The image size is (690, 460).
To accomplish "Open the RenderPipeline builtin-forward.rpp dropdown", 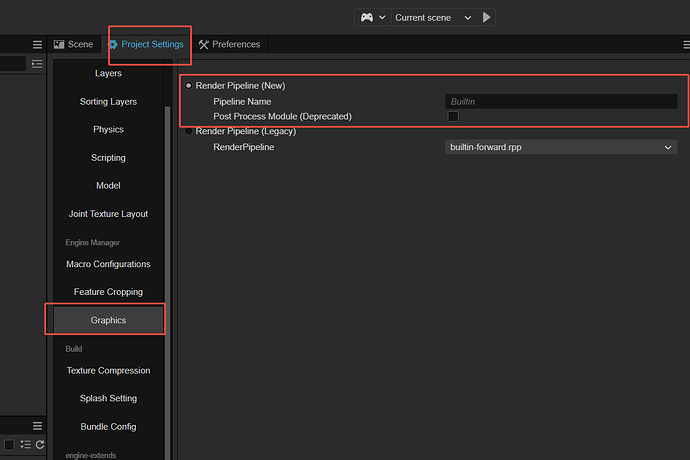I will coord(561,147).
